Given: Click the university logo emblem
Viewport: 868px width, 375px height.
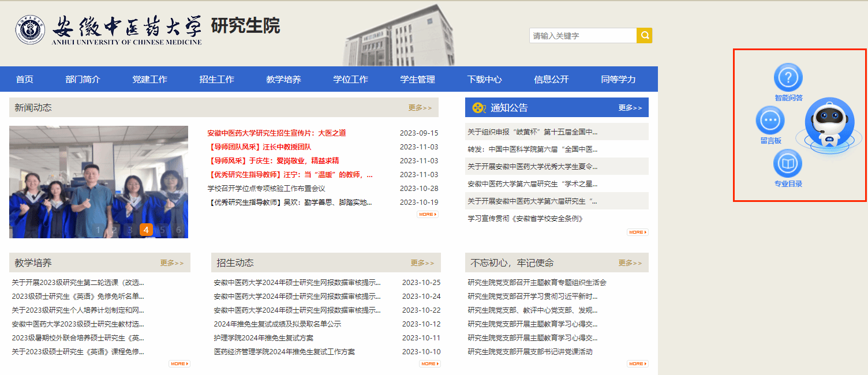Looking at the screenshot, I should pos(29,30).
